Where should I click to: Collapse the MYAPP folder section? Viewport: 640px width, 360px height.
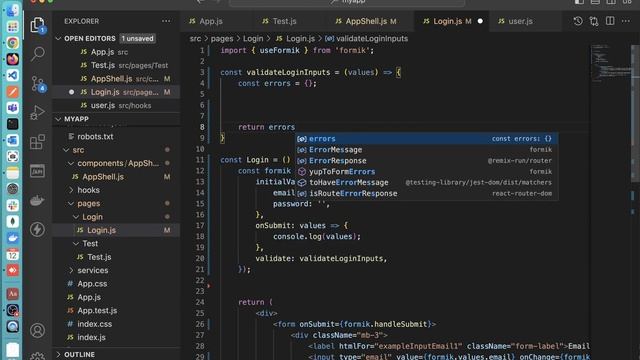point(58,119)
